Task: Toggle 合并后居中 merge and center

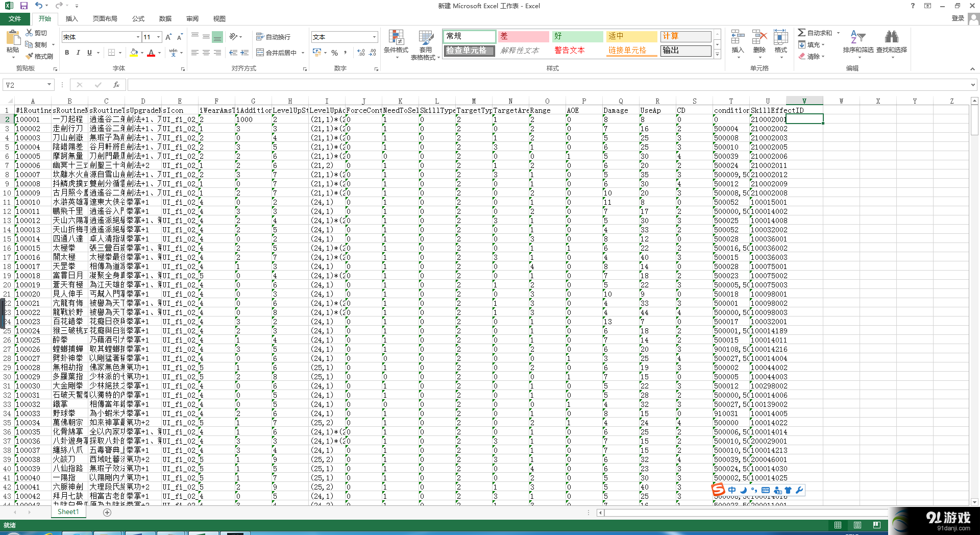Action: tap(276, 53)
